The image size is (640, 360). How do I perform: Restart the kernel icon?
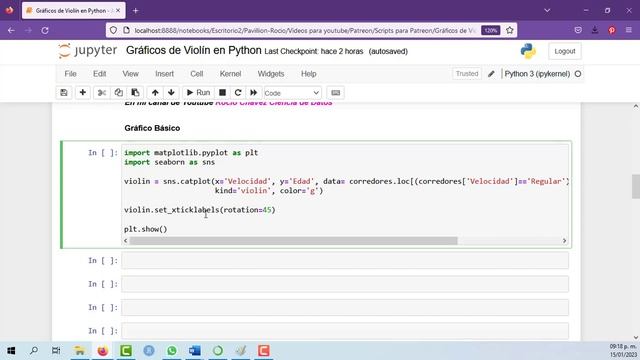(238, 93)
